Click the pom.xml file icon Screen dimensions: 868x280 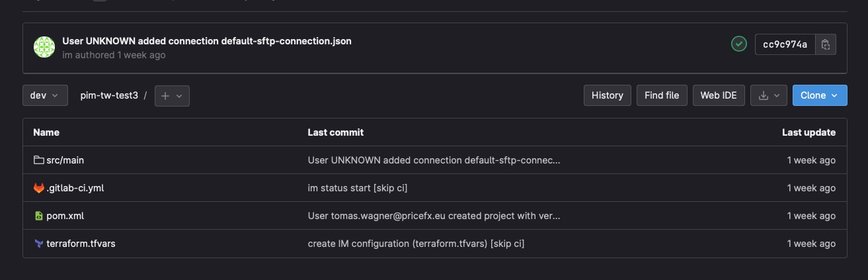click(38, 216)
